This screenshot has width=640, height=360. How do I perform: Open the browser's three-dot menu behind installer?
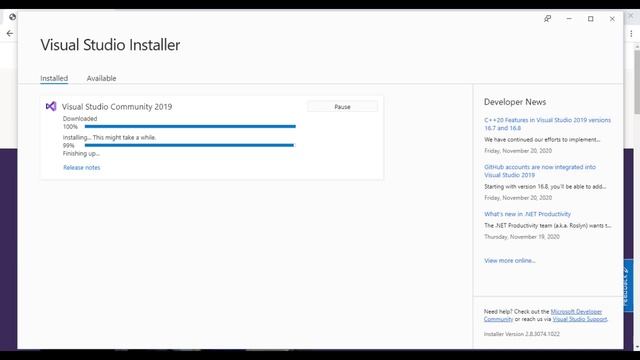pos(631,33)
